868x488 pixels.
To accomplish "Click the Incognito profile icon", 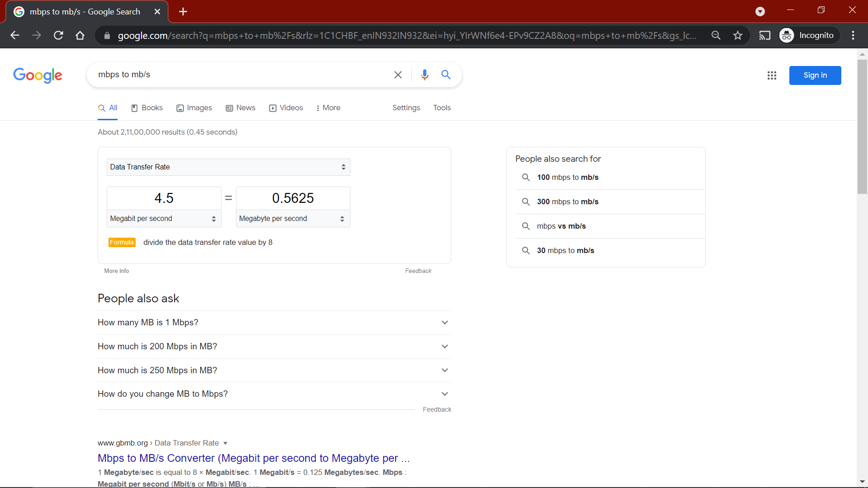I will pos(787,35).
